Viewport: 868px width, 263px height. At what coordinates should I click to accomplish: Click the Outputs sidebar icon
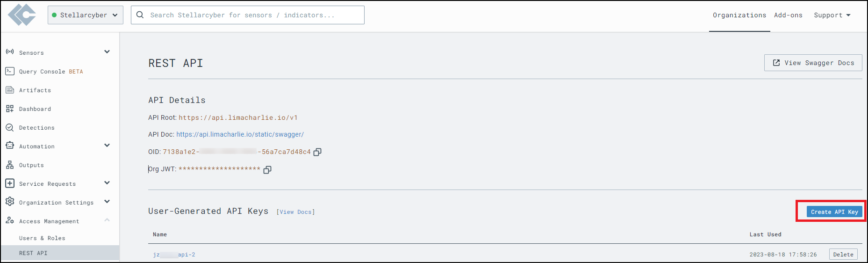[x=10, y=165]
